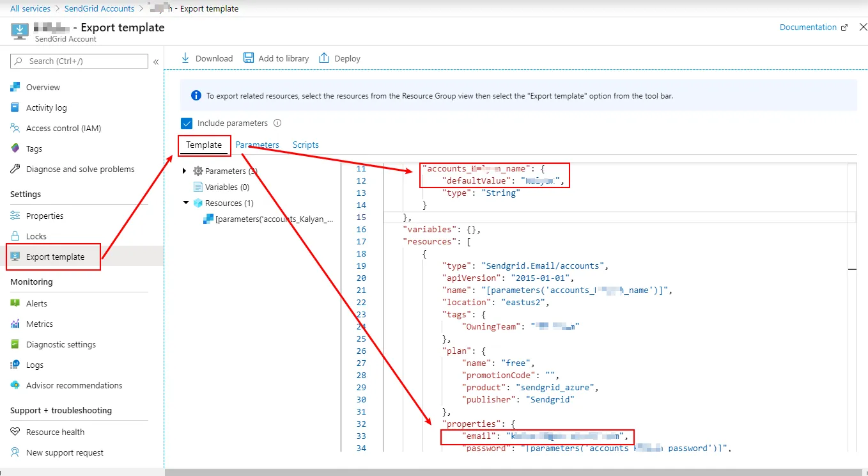
Task: Close the Export template blade
Action: click(863, 28)
